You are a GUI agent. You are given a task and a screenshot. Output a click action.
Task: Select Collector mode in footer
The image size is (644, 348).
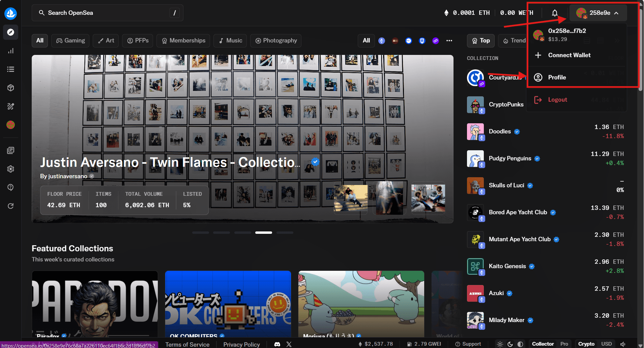(x=543, y=344)
